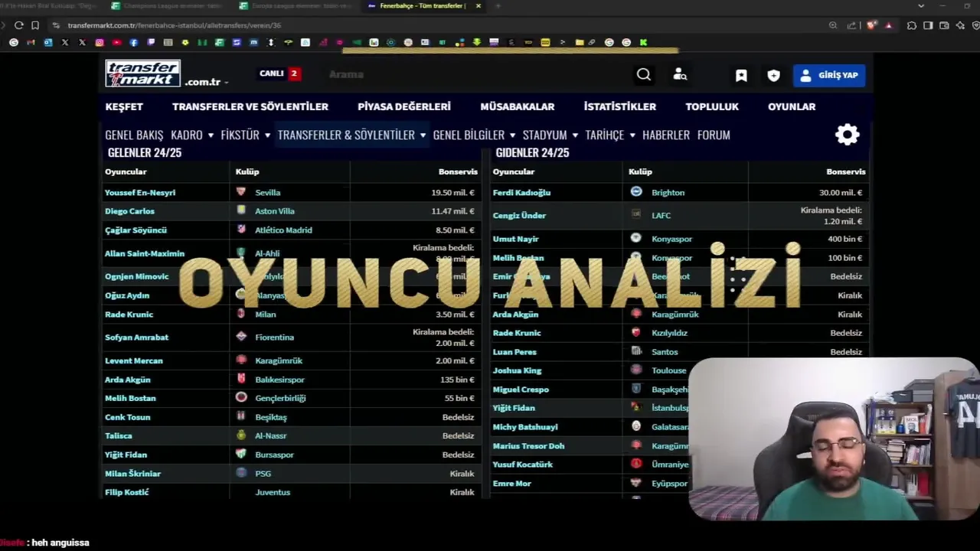Image resolution: width=980 pixels, height=551 pixels.
Task: Open Atlético Madrid club link
Action: (x=283, y=230)
